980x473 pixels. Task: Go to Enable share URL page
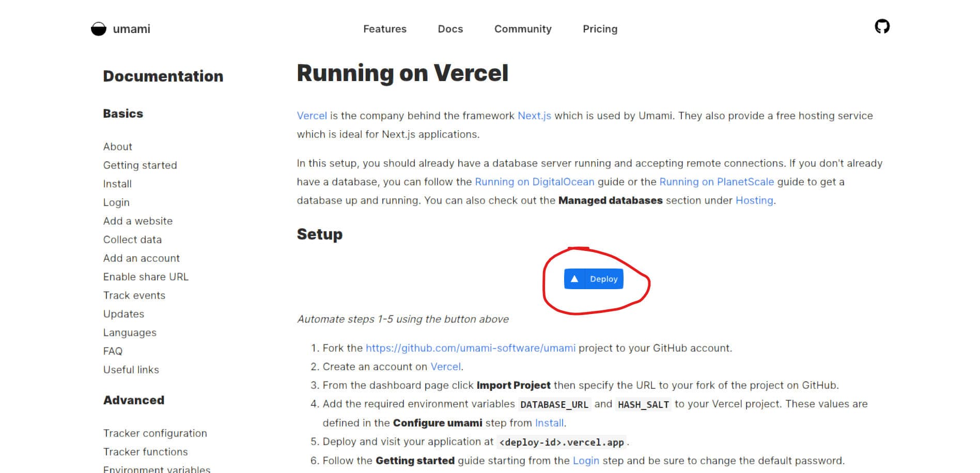coord(146,277)
